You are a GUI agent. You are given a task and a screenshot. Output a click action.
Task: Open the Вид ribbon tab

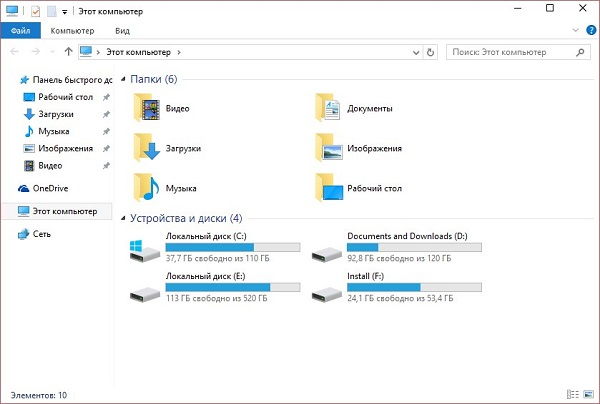(122, 31)
